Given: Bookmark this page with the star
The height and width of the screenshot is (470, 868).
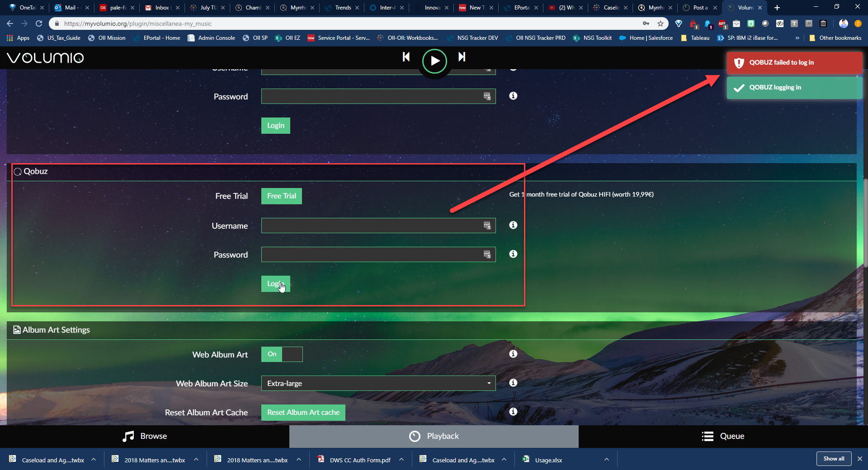Looking at the screenshot, I should coord(660,23).
